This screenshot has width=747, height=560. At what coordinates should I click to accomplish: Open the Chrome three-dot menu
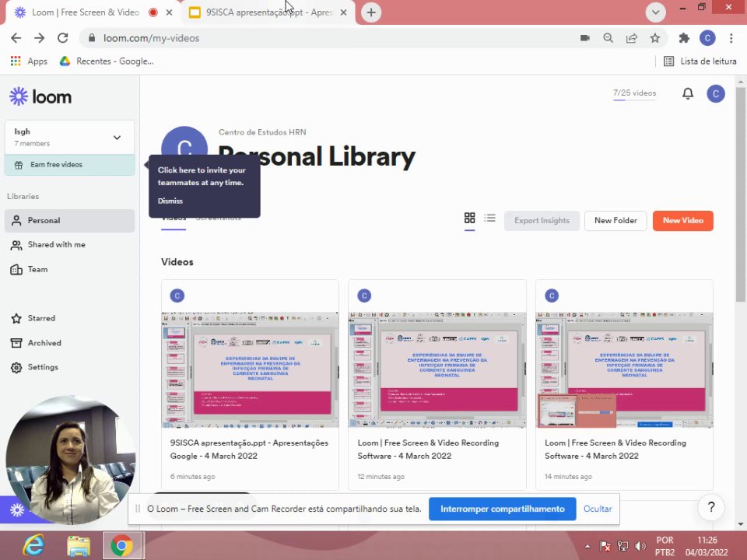tap(731, 38)
